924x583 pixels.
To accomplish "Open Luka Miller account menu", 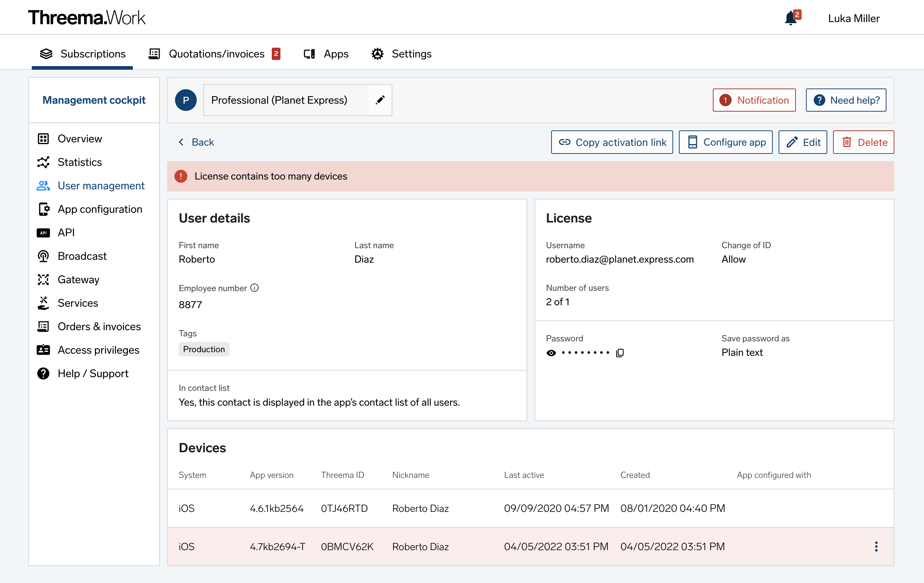I will point(853,18).
